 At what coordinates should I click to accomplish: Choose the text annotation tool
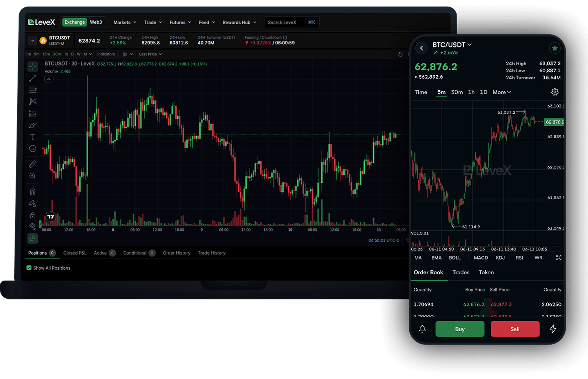pos(33,137)
